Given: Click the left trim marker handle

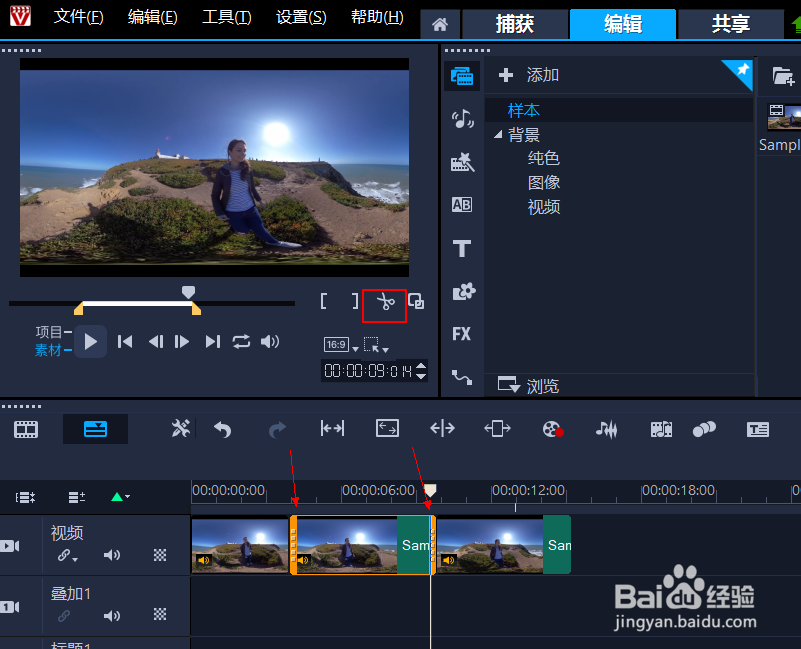Looking at the screenshot, I should tap(79, 308).
